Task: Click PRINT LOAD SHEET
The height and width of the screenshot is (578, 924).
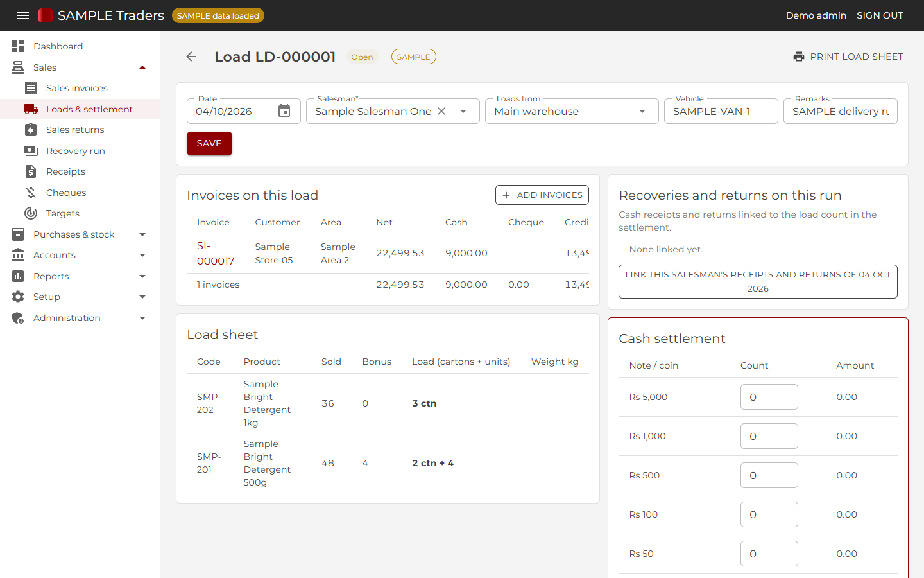Action: point(848,57)
